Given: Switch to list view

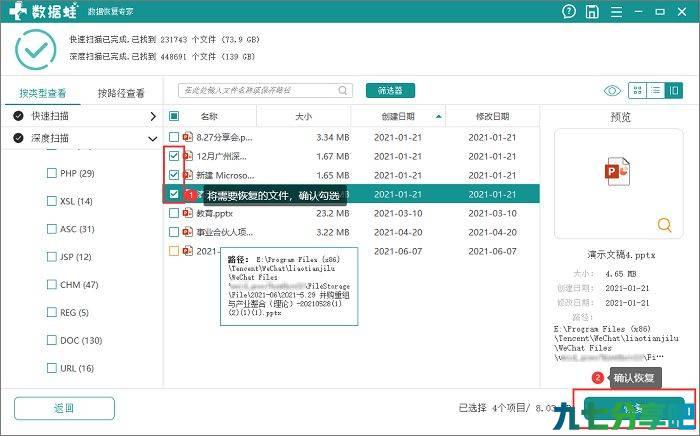Looking at the screenshot, I should [655, 91].
